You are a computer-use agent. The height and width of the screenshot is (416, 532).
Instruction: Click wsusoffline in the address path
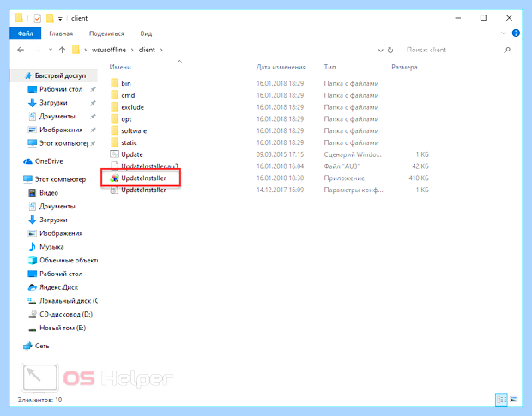(x=109, y=50)
